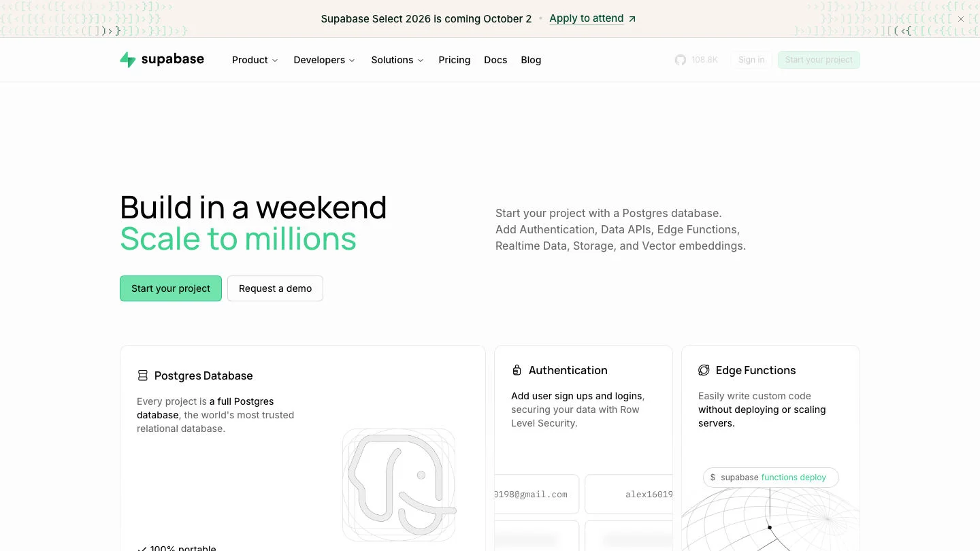Open the GitHub repository star icon

[681, 60]
